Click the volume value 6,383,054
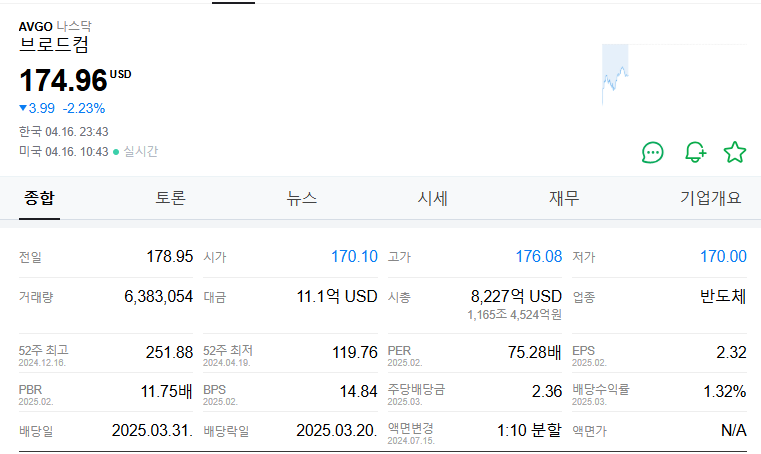761x454 pixels. point(159,296)
